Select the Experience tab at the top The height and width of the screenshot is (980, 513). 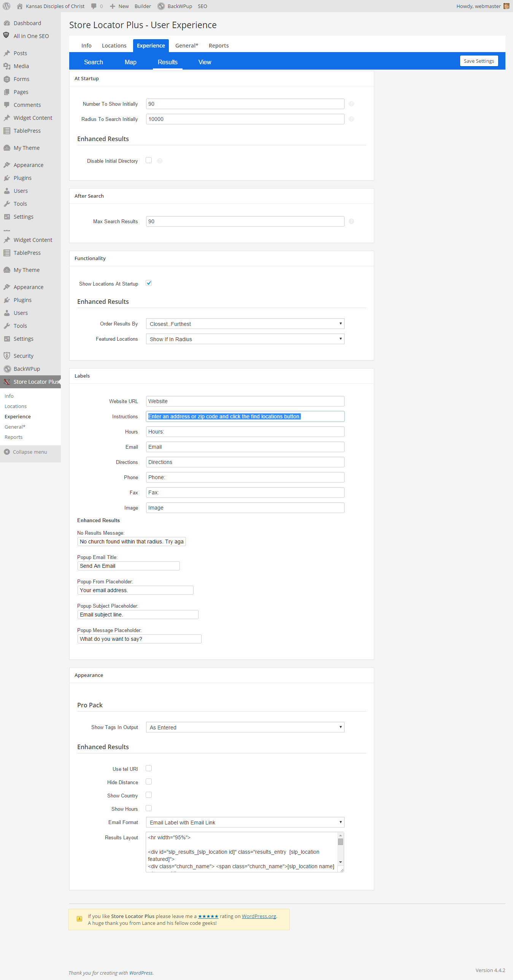pos(151,46)
